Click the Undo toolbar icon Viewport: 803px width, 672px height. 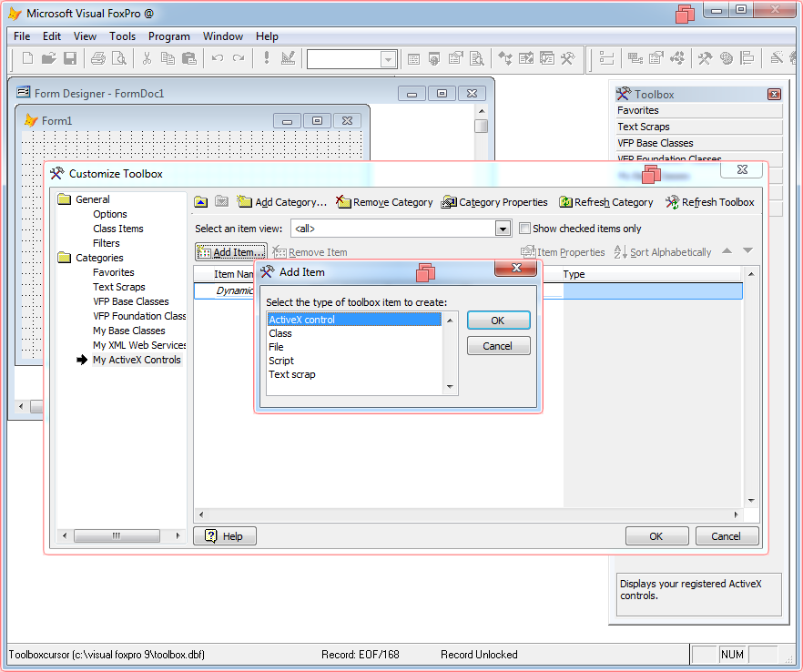tap(217, 58)
